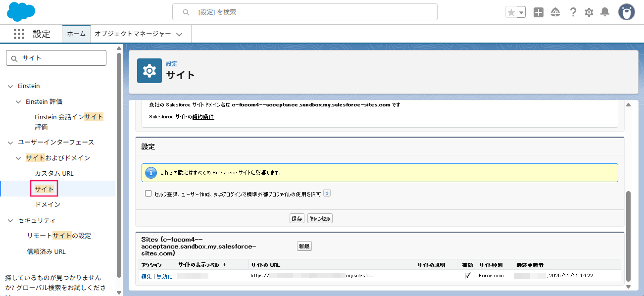Click the サイト種別 column header
This screenshot has width=644, height=296.
click(491, 265)
